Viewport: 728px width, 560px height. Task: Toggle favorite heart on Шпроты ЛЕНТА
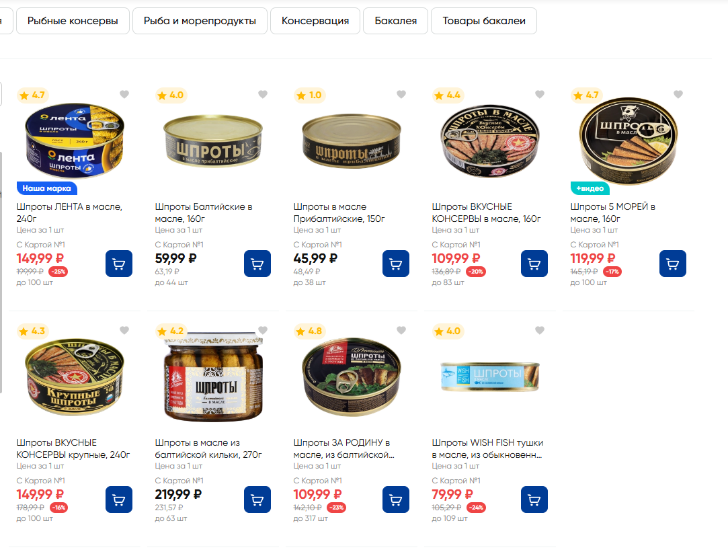(x=124, y=94)
